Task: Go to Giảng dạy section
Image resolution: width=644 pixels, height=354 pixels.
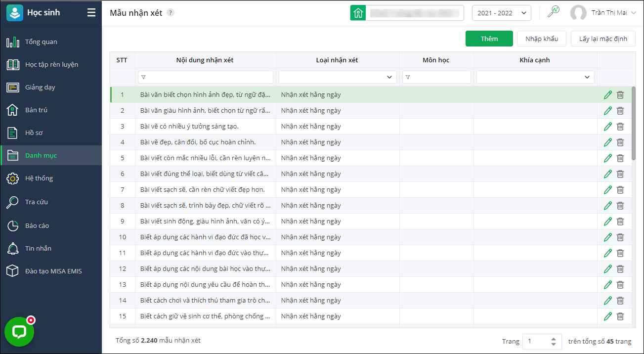Action: tap(51, 88)
